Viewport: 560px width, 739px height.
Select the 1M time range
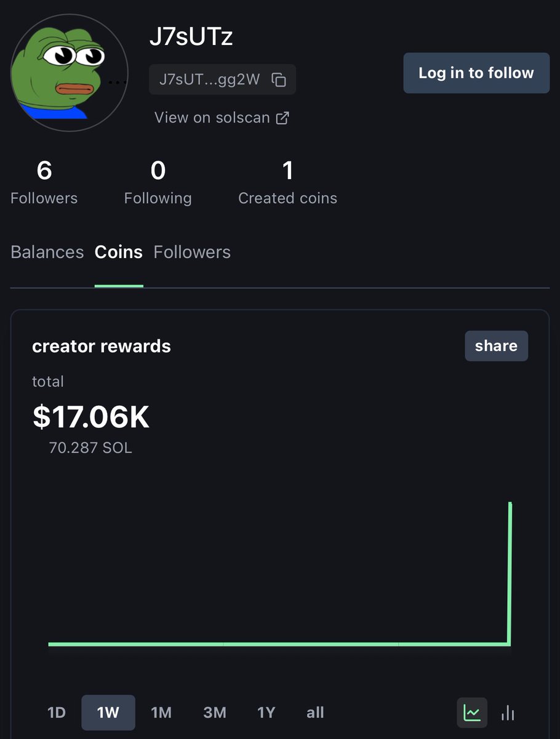click(161, 713)
